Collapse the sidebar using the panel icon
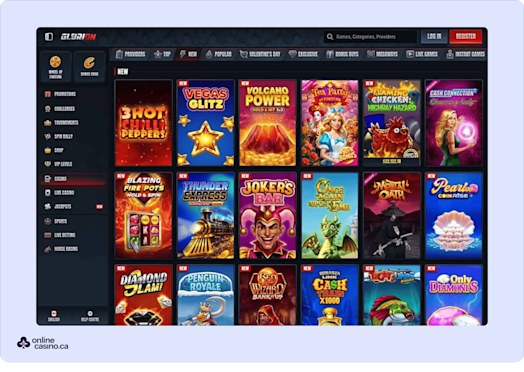The width and height of the screenshot is (524, 372). tap(49, 36)
